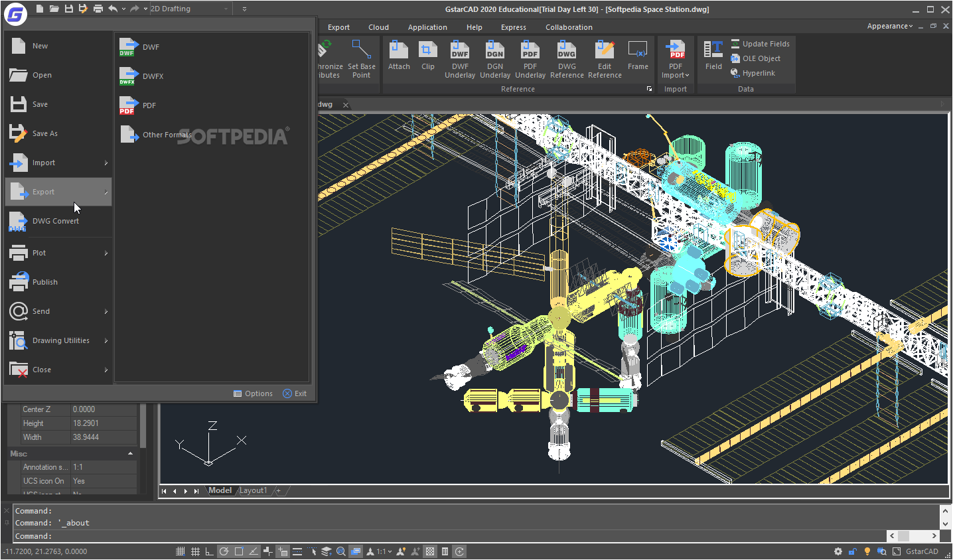Expand the Import submenu
This screenshot has width=953, height=560.
coord(106,163)
